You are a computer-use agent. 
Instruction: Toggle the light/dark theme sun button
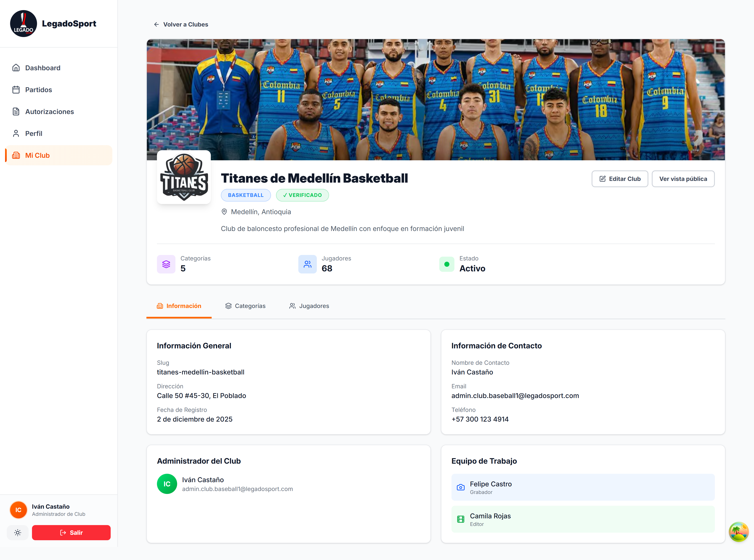18,532
